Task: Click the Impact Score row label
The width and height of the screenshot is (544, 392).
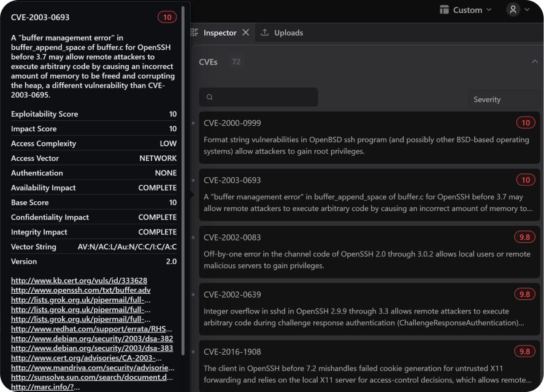Action: 34,129
